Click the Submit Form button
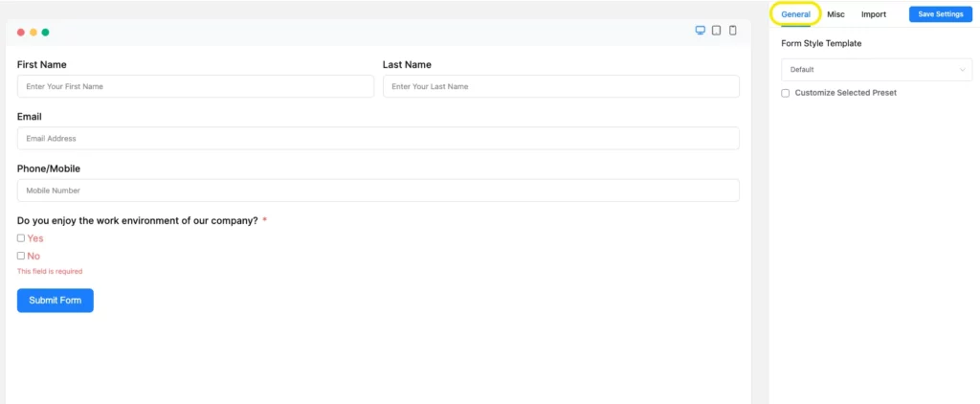Viewport: 980px width, 404px height. coord(55,301)
